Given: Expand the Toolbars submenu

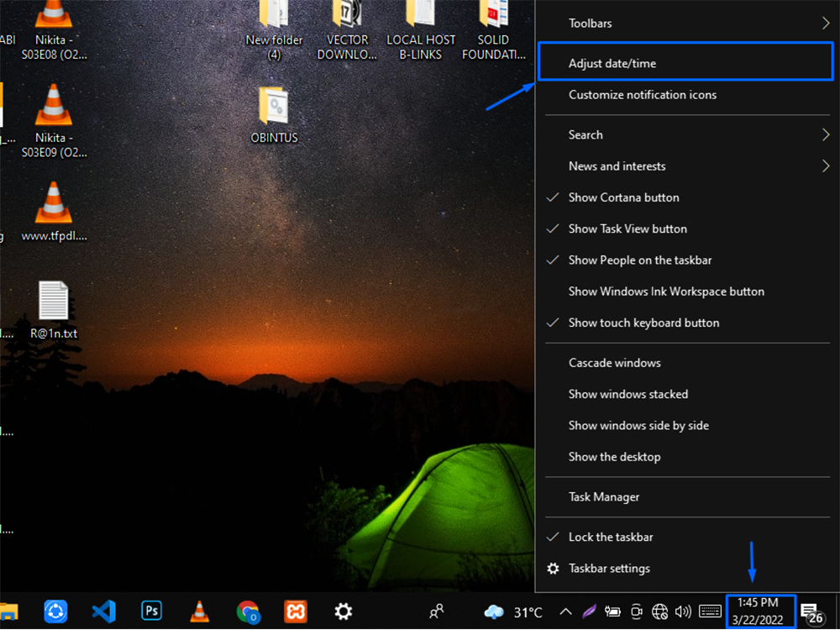Looking at the screenshot, I should 590,24.
